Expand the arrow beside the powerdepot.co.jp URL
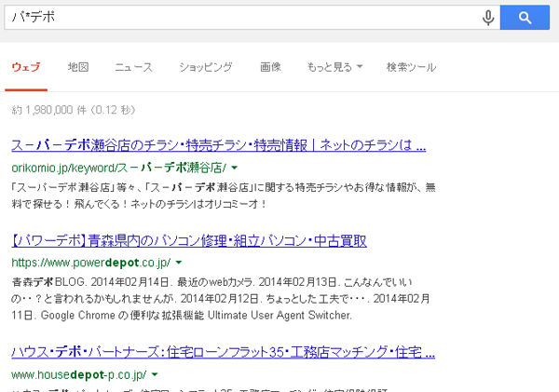Image resolution: width=559 pixels, height=392 pixels. click(179, 263)
